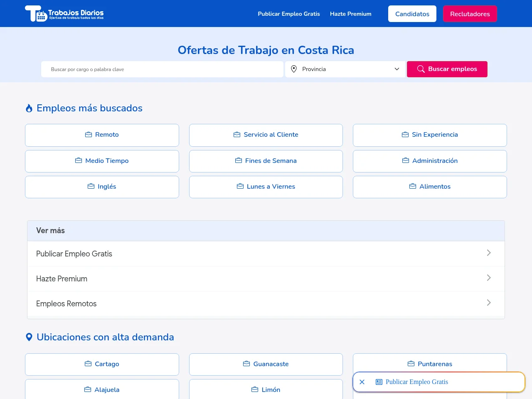Click the Reclutadores button
The image size is (532, 399).
click(470, 14)
